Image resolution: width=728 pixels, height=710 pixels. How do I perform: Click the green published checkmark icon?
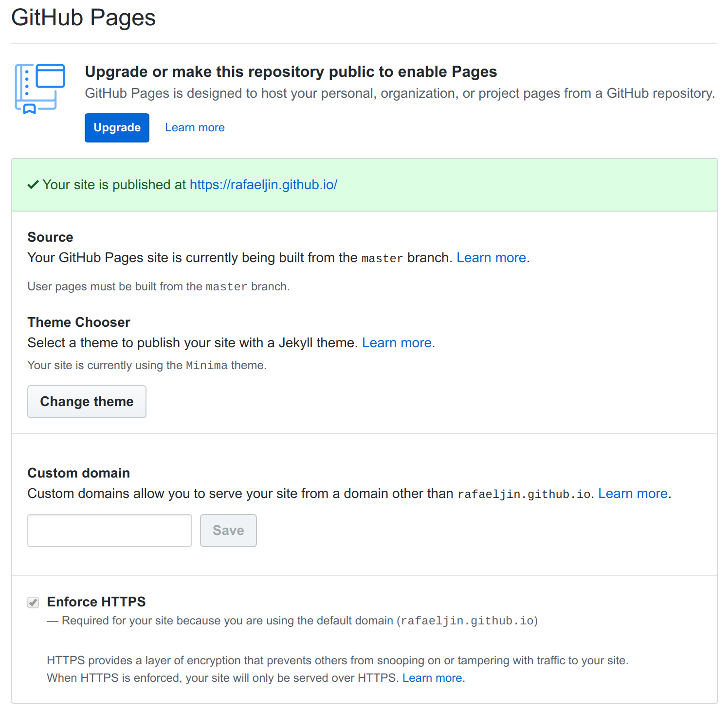coord(33,185)
